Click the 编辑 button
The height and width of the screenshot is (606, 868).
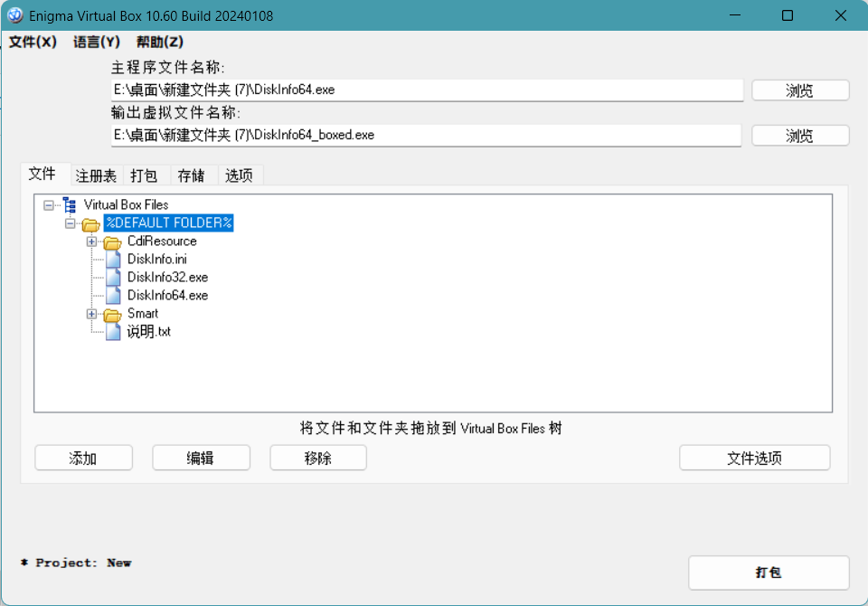pyautogui.click(x=201, y=458)
